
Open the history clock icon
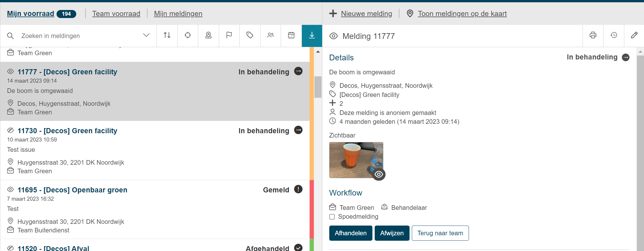tap(614, 35)
